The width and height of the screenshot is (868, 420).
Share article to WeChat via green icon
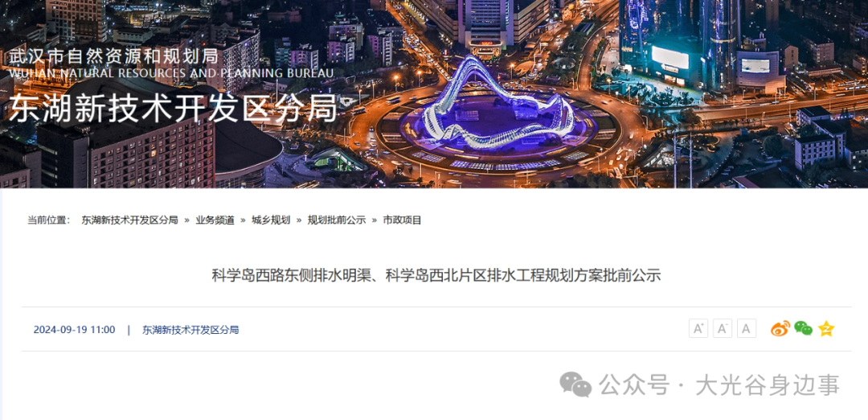(x=803, y=328)
